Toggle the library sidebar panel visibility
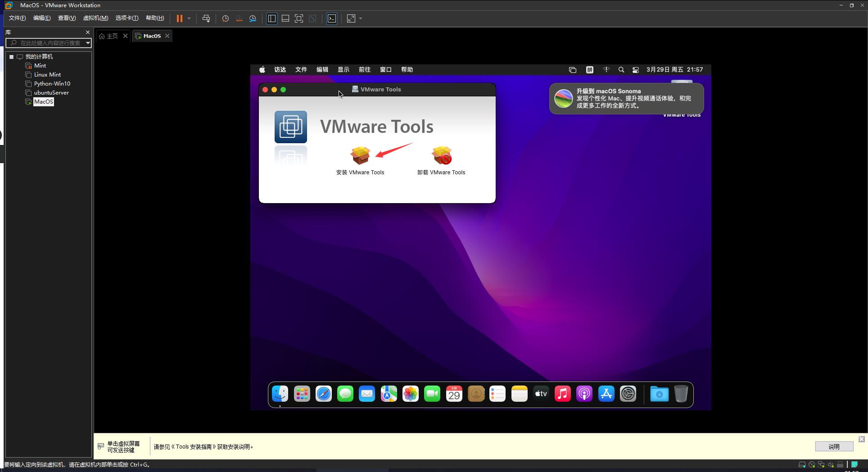This screenshot has width=868, height=472. [x=272, y=18]
